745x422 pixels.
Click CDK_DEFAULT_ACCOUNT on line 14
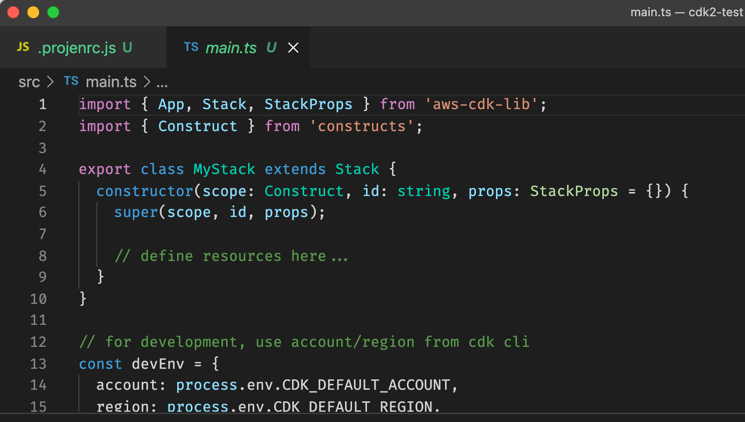click(x=366, y=385)
